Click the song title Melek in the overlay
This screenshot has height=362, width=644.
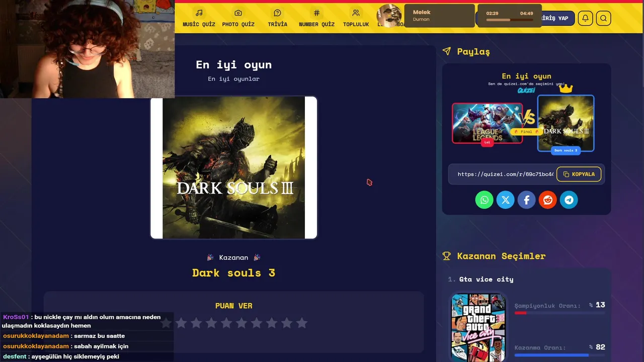[x=422, y=12]
